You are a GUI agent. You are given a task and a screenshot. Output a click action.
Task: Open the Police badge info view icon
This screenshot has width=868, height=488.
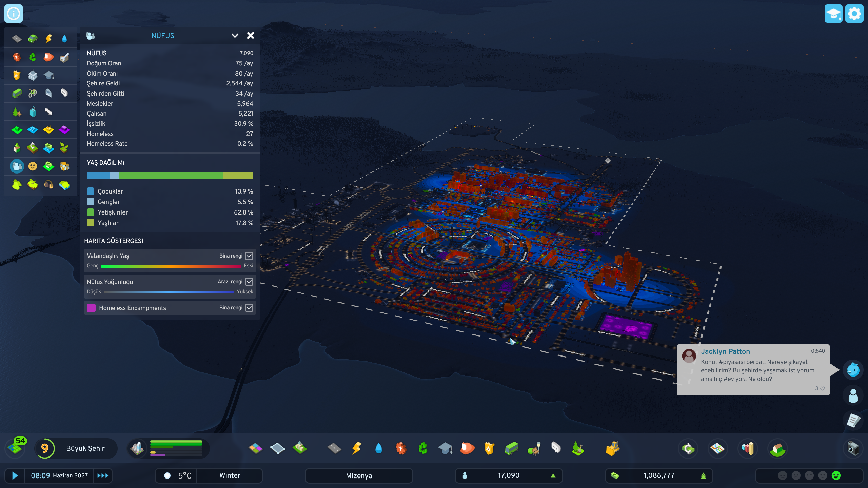tap(17, 75)
